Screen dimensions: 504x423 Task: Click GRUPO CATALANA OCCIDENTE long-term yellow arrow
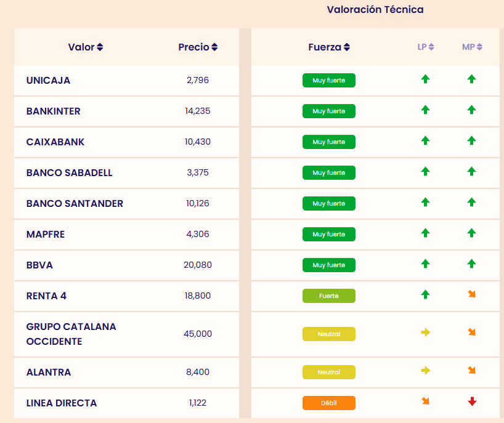point(425,332)
